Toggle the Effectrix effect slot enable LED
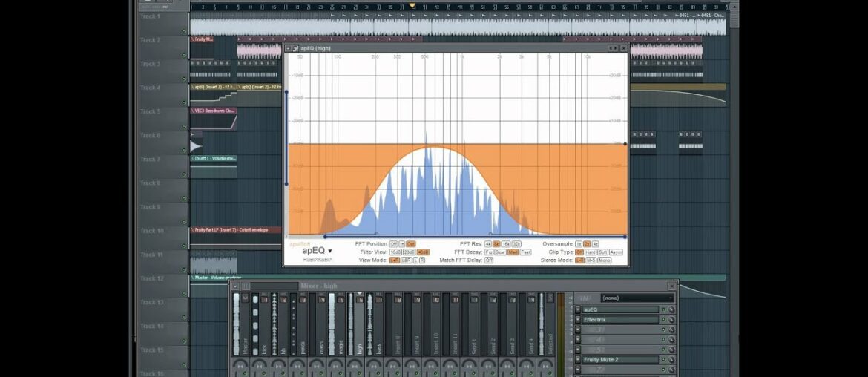The height and width of the screenshot is (377, 868). [x=663, y=319]
